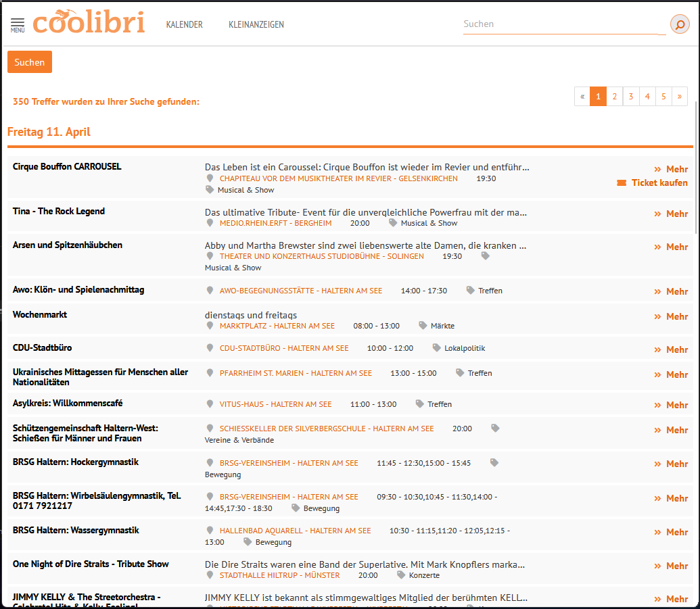The image size is (700, 609).
Task: Open the hamburger menu icon
Action: click(18, 25)
